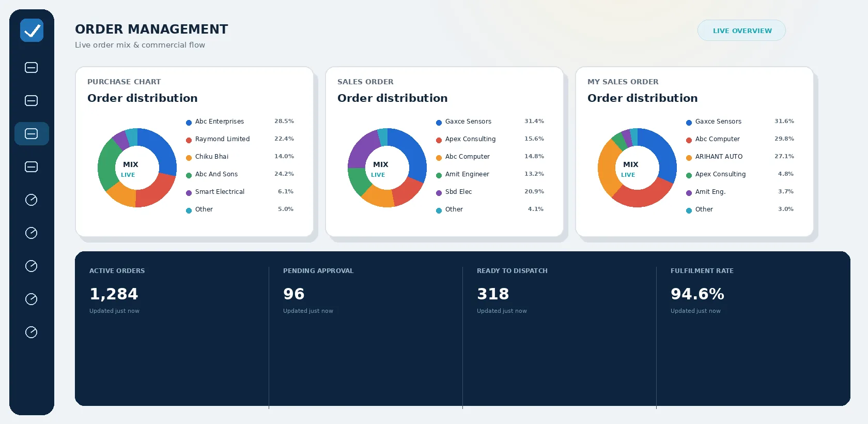Select ARIHANT AUTO legend label
Screen dimensions: 868x424
tap(719, 157)
